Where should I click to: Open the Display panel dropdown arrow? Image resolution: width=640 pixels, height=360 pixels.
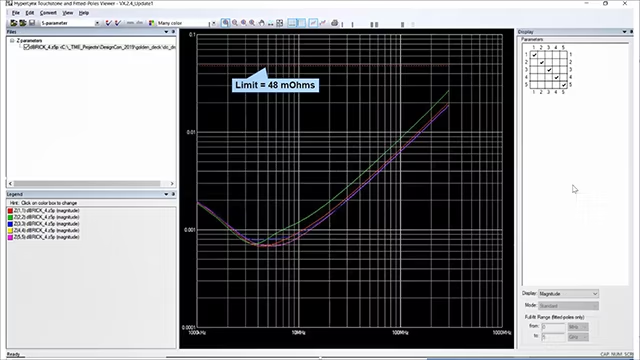(624, 32)
